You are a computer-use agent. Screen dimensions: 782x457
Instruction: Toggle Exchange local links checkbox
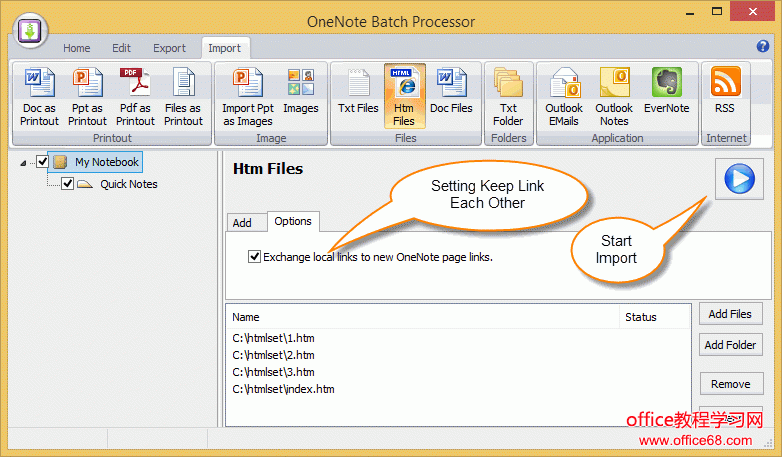[x=254, y=256]
